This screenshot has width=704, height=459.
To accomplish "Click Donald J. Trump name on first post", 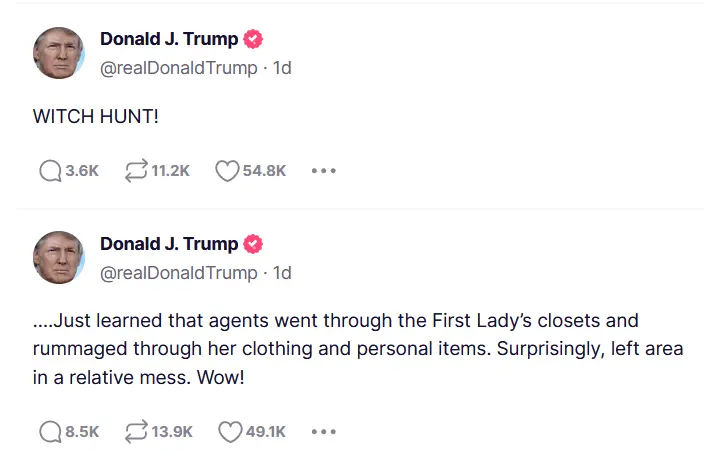I will pyautogui.click(x=169, y=40).
